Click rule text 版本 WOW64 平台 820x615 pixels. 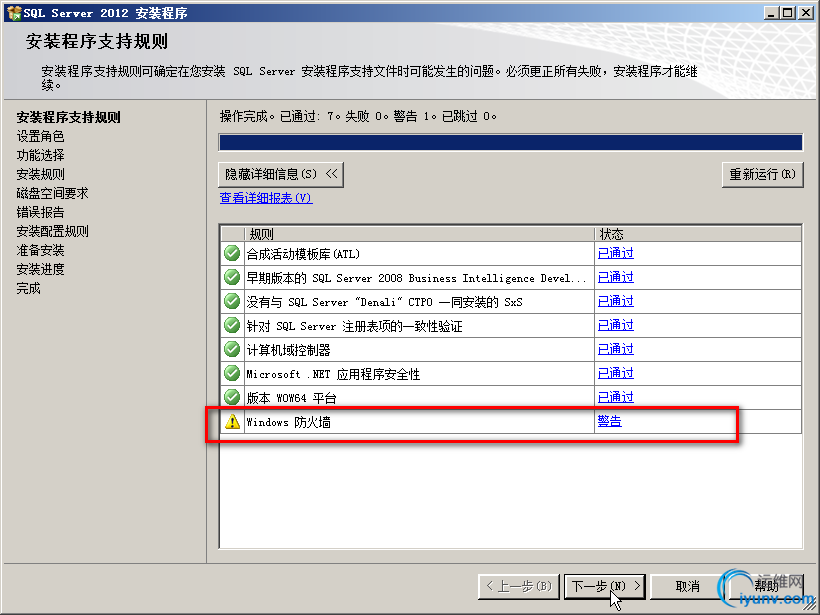click(x=291, y=398)
